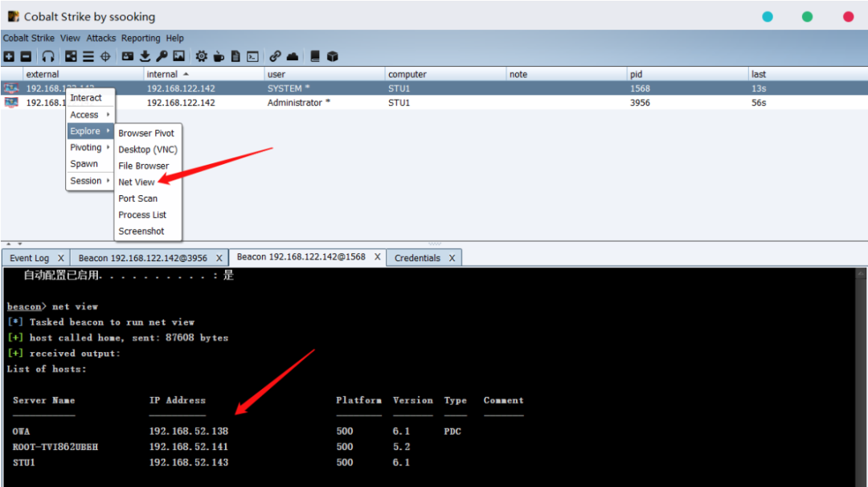Screen dimensions: 868x487
Task: Click the coffee cup Java applet icon
Action: [x=219, y=56]
